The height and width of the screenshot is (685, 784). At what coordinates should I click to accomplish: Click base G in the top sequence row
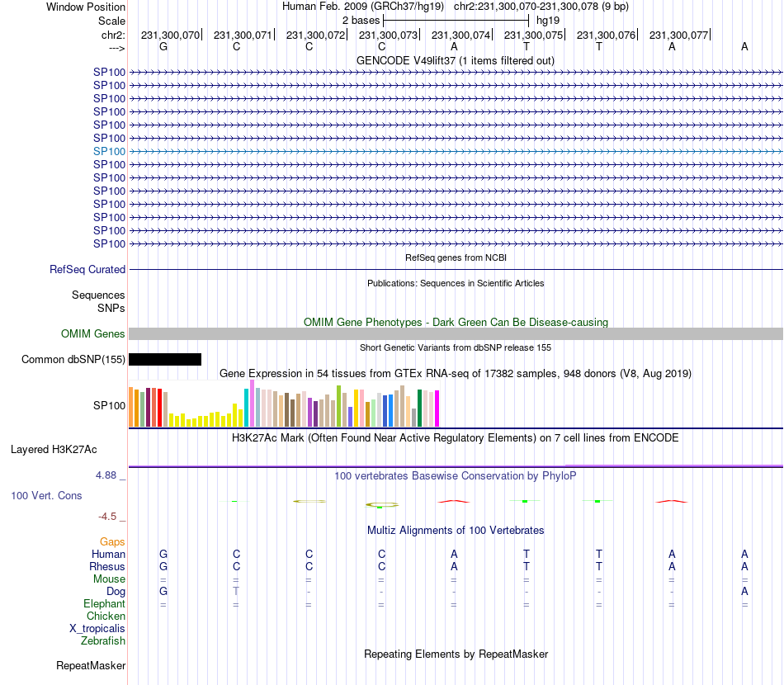point(163,46)
